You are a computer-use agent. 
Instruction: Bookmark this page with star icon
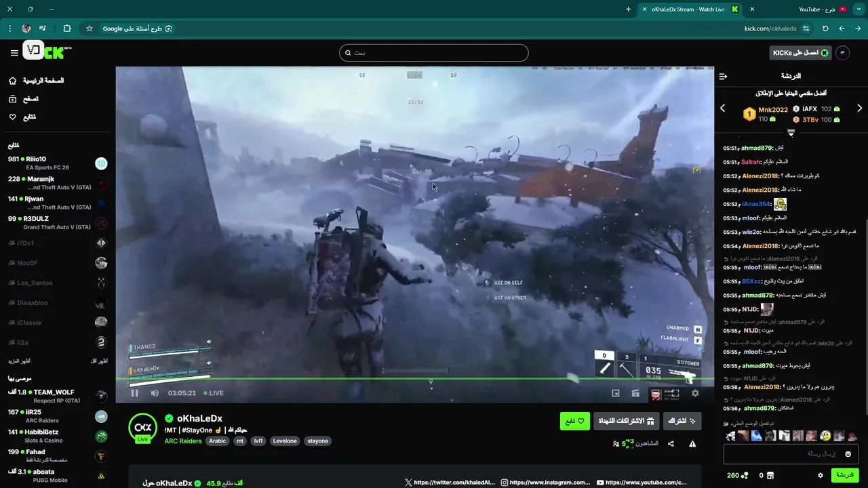(89, 28)
